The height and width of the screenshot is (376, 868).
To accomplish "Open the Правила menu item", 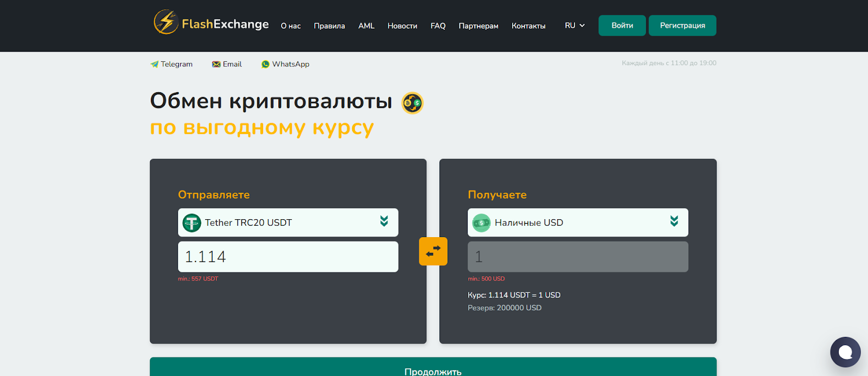I will (329, 26).
